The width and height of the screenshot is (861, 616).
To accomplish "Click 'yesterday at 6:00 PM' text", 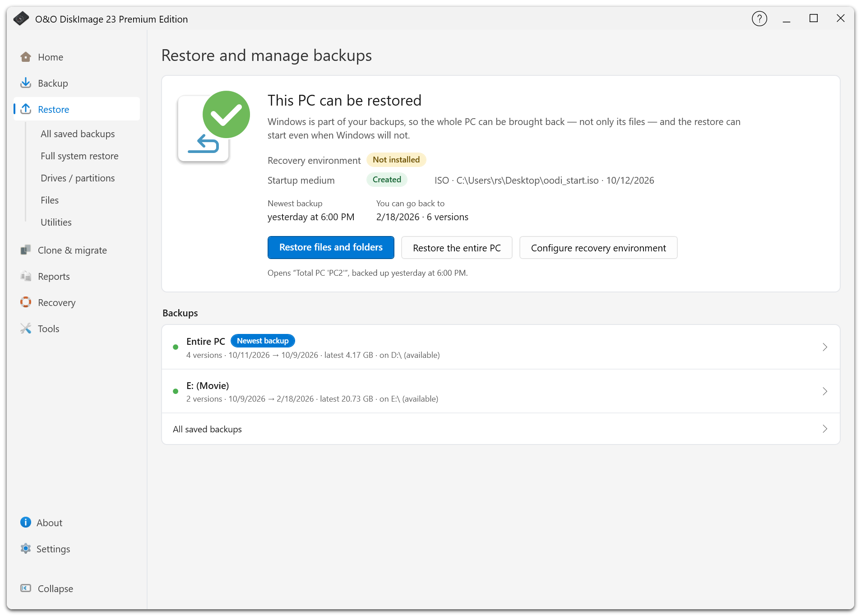I will [311, 217].
